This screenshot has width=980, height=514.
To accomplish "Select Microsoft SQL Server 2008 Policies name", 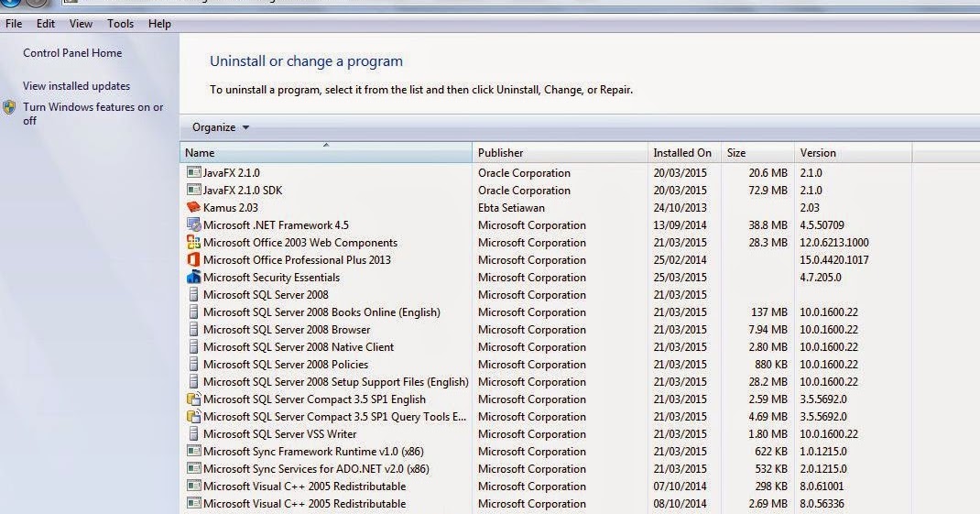I will (x=286, y=364).
